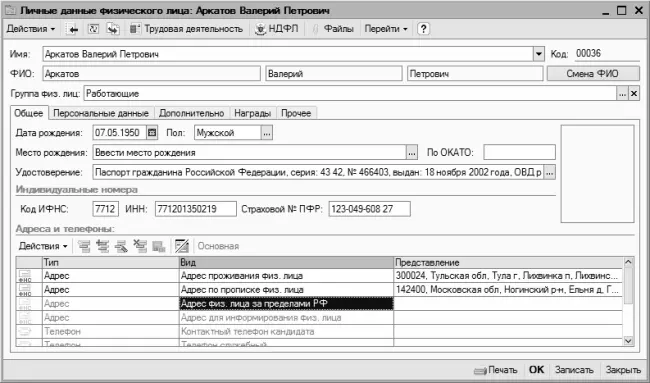Click the Код ИФНС field showing 7712

pos(105,209)
